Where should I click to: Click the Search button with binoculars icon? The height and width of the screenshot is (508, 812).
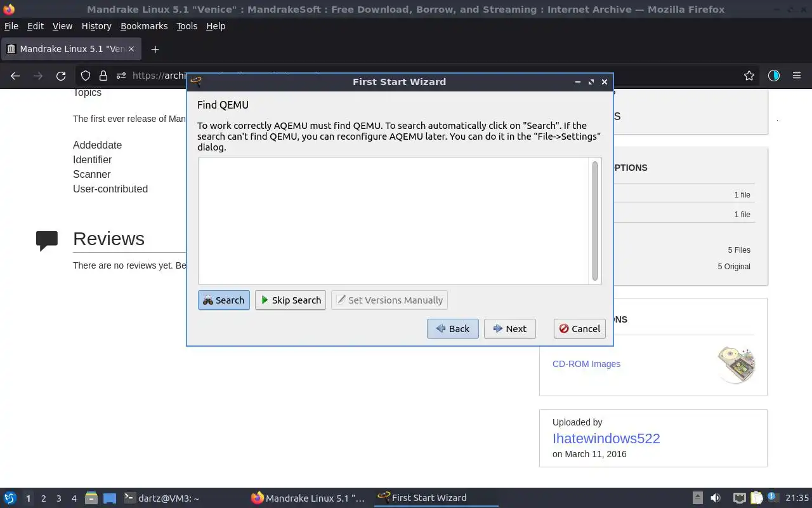[x=224, y=300]
